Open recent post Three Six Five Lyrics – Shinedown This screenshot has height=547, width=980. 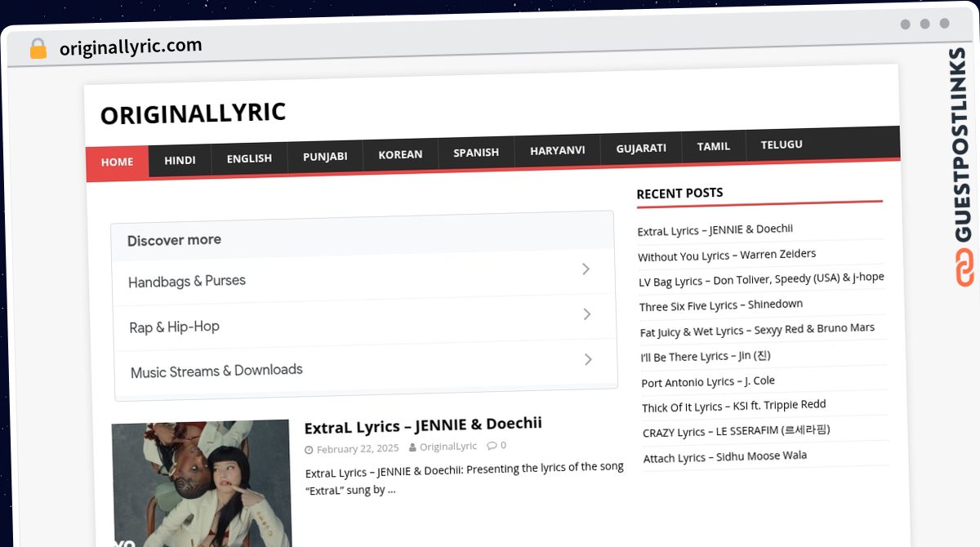[x=721, y=305]
